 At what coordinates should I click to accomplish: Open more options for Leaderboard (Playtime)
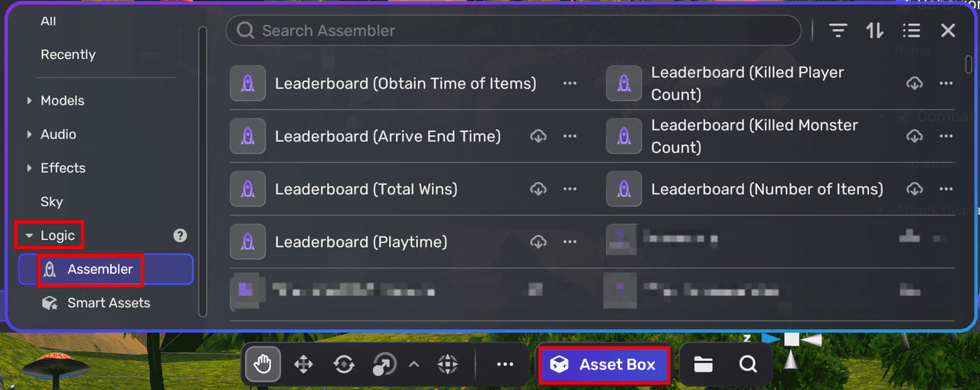(570, 242)
